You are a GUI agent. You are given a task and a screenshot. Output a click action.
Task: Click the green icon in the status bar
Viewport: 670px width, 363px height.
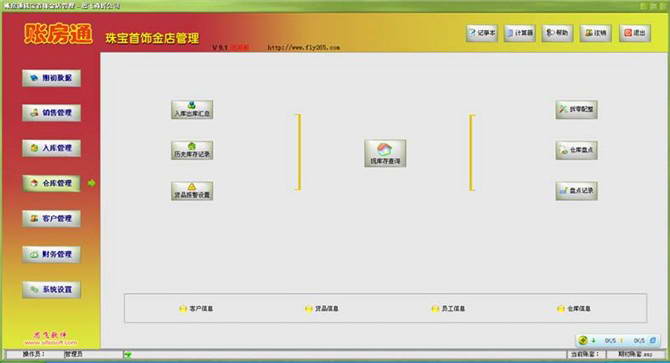point(128,354)
